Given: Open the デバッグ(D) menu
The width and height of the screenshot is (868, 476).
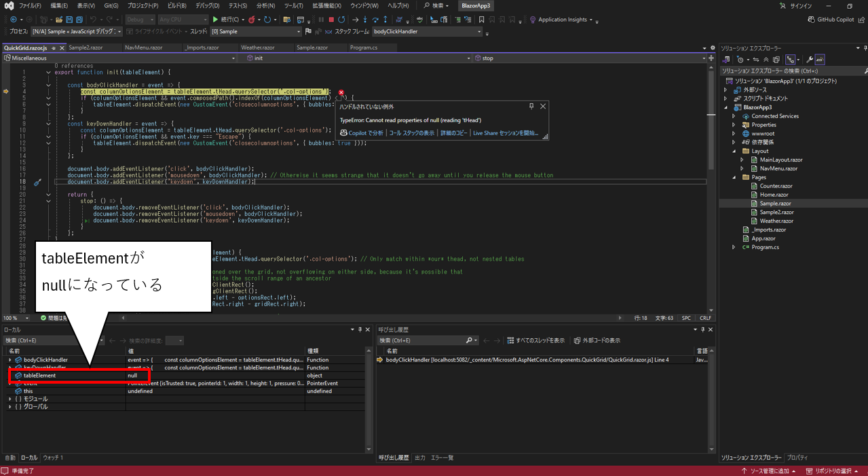Looking at the screenshot, I should pos(207,5).
